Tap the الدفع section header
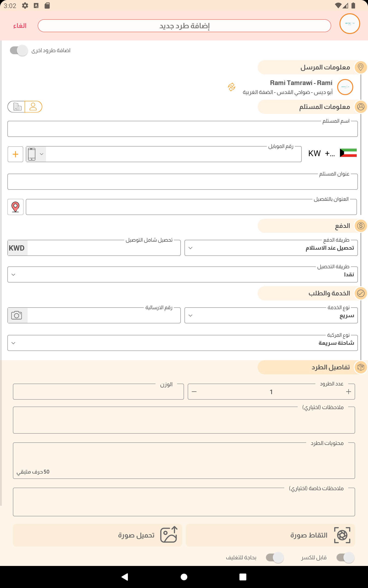 tap(309, 226)
